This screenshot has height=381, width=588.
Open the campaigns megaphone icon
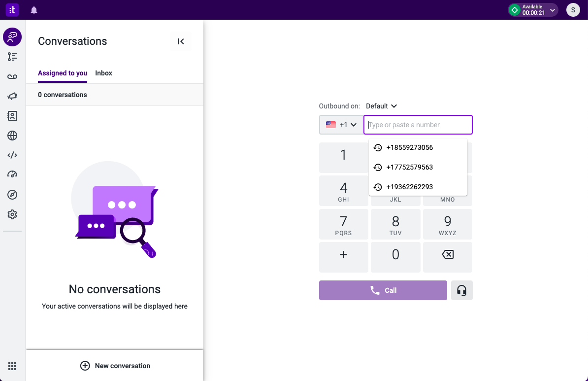[12, 96]
